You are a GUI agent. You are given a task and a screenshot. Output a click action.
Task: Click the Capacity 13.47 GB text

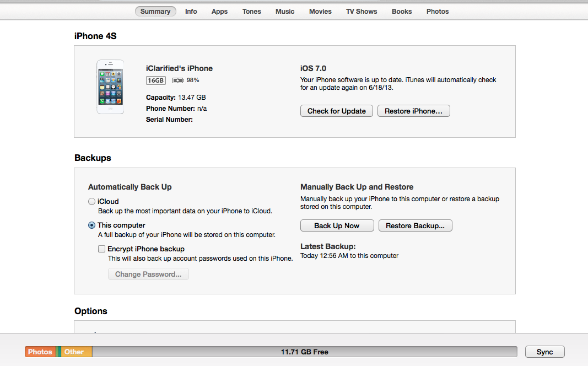coord(176,98)
